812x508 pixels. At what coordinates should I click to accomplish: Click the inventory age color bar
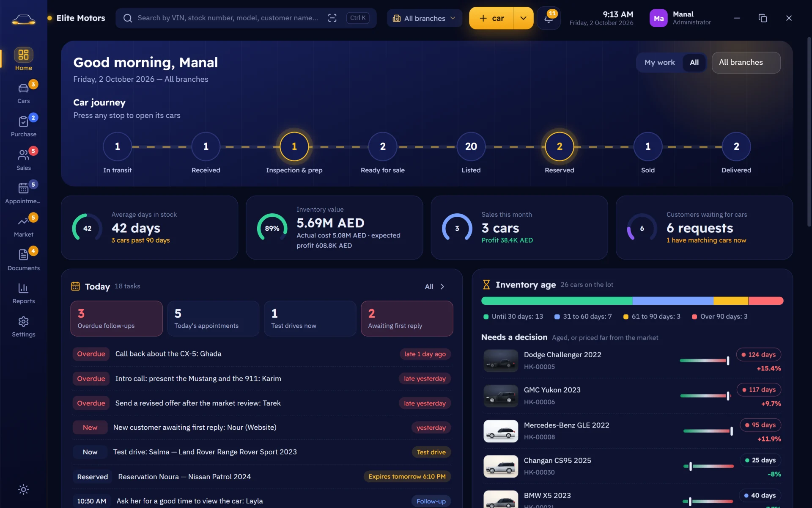tap(632, 301)
